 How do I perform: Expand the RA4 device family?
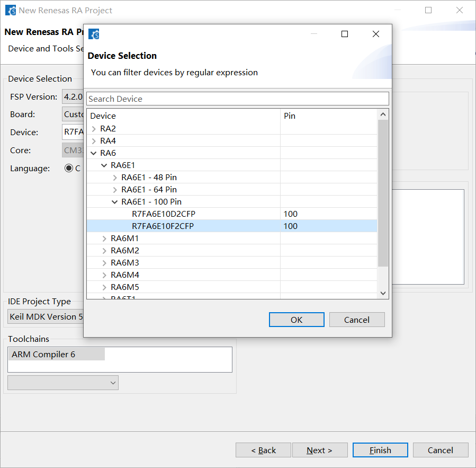tap(94, 141)
